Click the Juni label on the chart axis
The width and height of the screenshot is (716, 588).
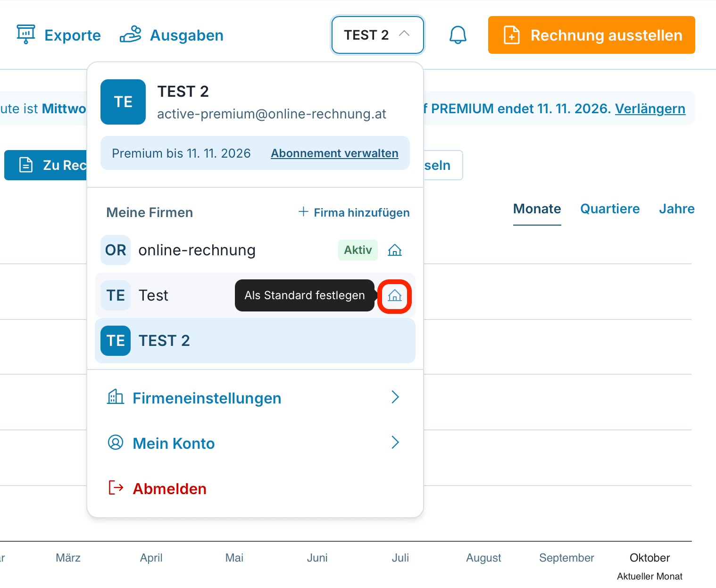tap(317, 558)
